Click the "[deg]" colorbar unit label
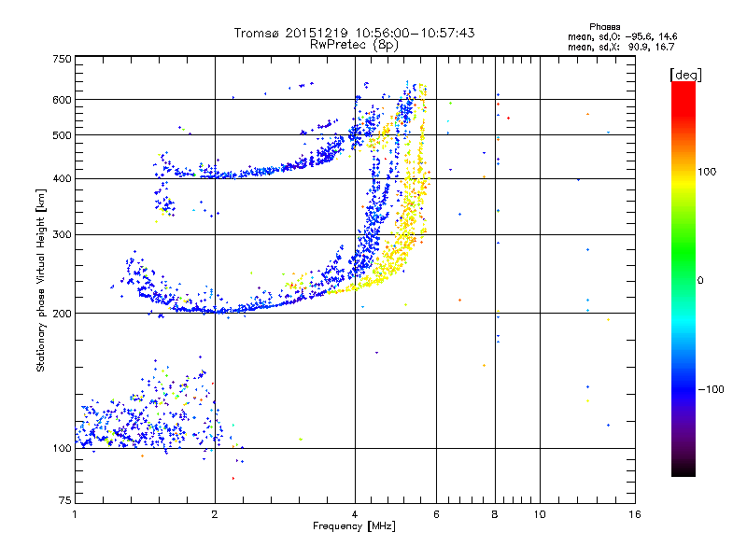The image size is (747, 560). [685, 75]
